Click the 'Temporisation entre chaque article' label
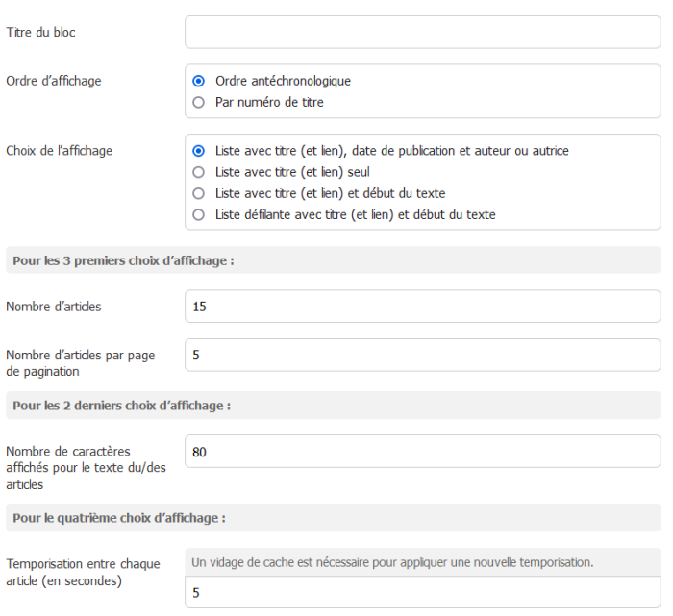673x616 pixels. coord(83,572)
